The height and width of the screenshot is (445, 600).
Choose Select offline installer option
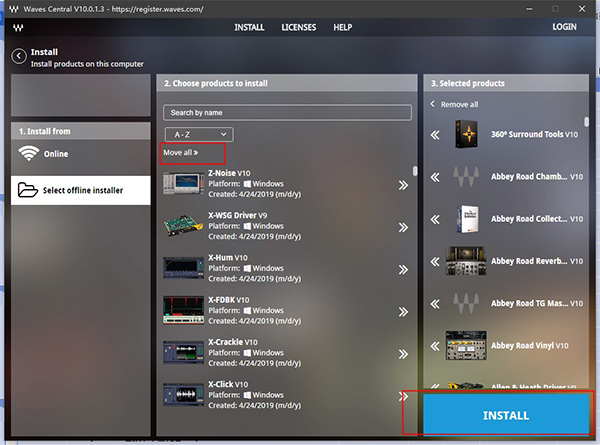point(81,190)
